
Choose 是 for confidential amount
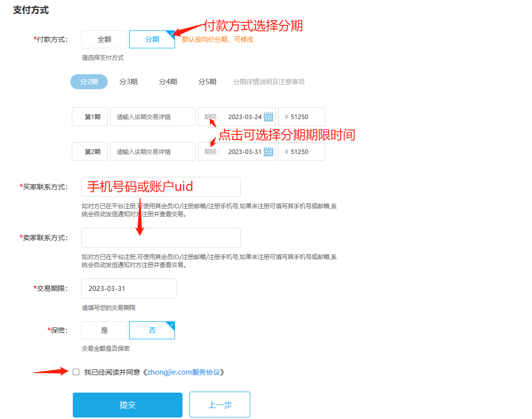pyautogui.click(x=104, y=330)
